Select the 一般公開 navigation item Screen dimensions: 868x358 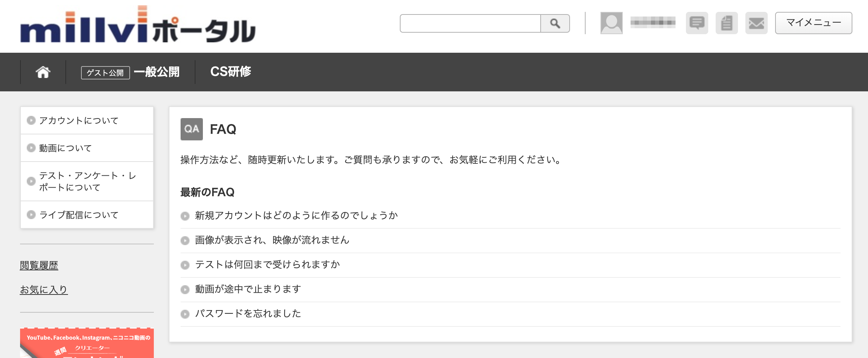156,72
